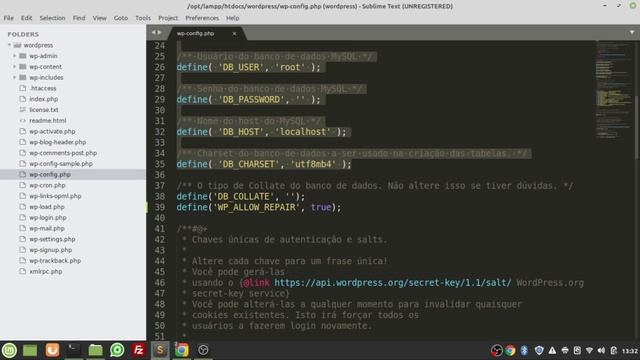Go to next tab using right arrow
Viewport: 640px width, 360px height.
tap(160, 33)
